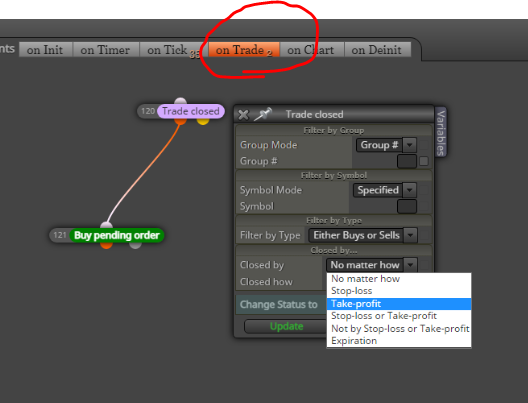This screenshot has height=403, width=528.
Task: Expand the Group Mode dropdown arrow
Action: point(410,145)
